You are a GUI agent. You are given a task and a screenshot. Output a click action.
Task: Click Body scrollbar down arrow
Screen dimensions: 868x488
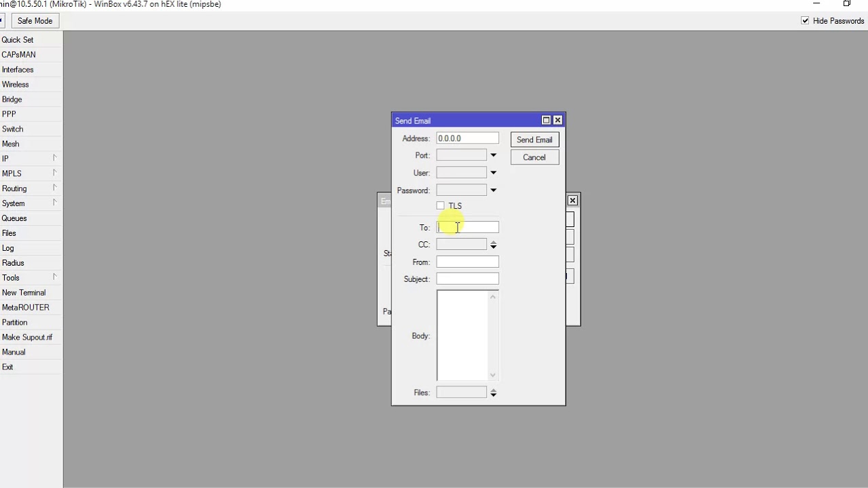point(493,375)
